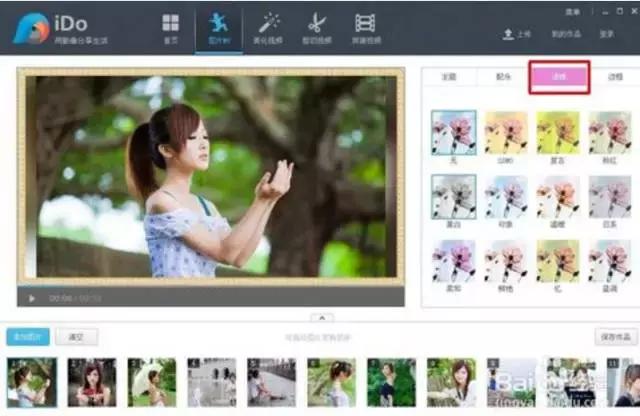Image resolution: width=640 pixels, height=416 pixels.
Task: Apply the purple-tinted filter in third row
Action: pos(453,261)
